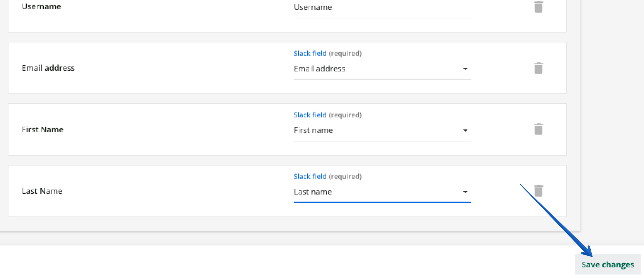Delete the Last Name row with trash icon
This screenshot has height=278, width=644.
click(538, 191)
